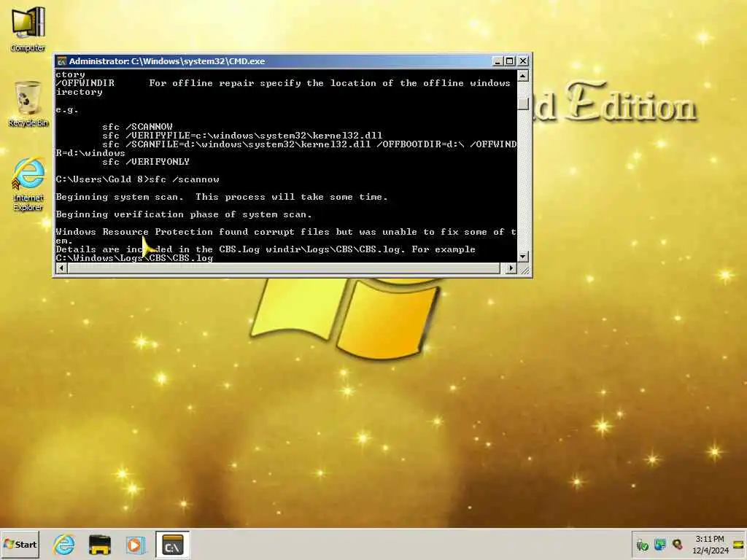Close the CMD window

(523, 61)
